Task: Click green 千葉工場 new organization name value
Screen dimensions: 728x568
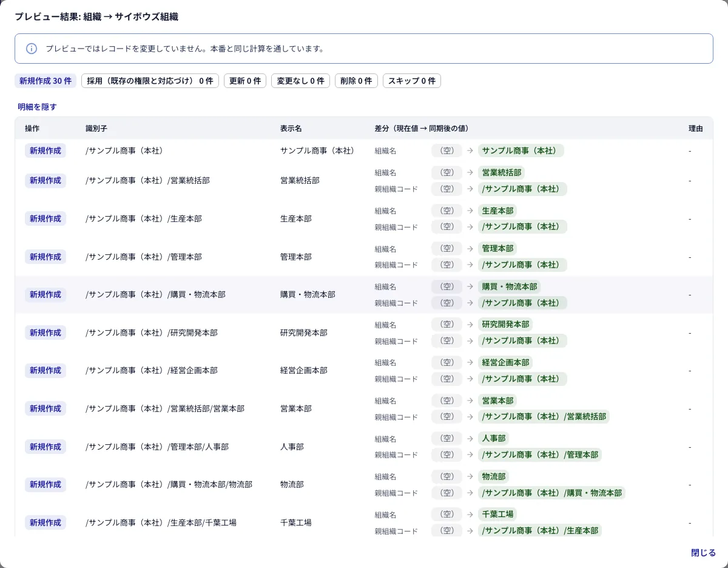Action: pyautogui.click(x=497, y=514)
